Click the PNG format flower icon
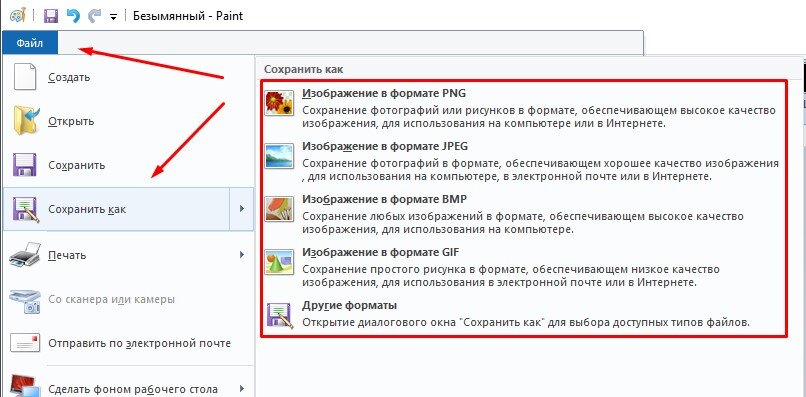Image resolution: width=806 pixels, height=397 pixels. 279,102
